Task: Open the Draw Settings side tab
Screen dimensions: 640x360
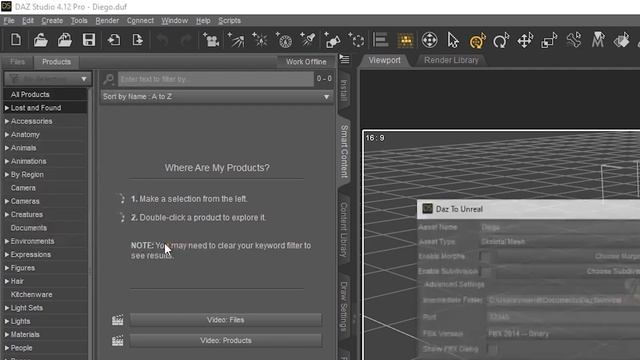Action: pyautogui.click(x=344, y=306)
